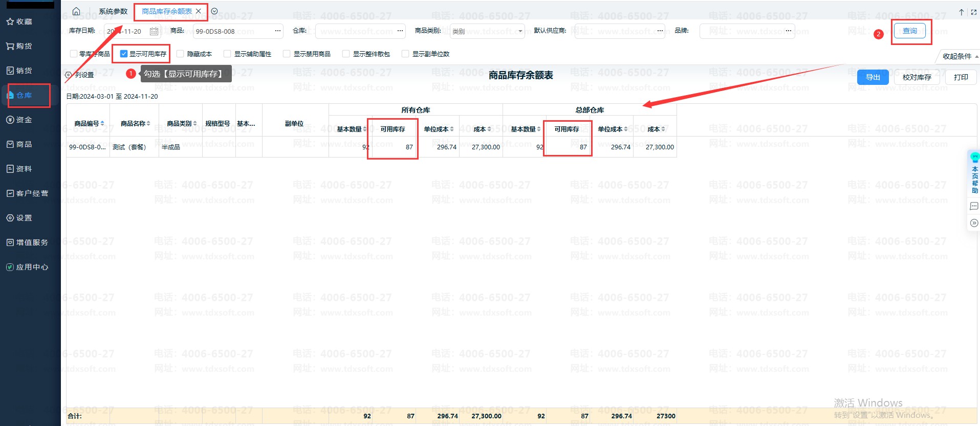
Task: Expand the 商品类别 dropdown
Action: [520, 31]
